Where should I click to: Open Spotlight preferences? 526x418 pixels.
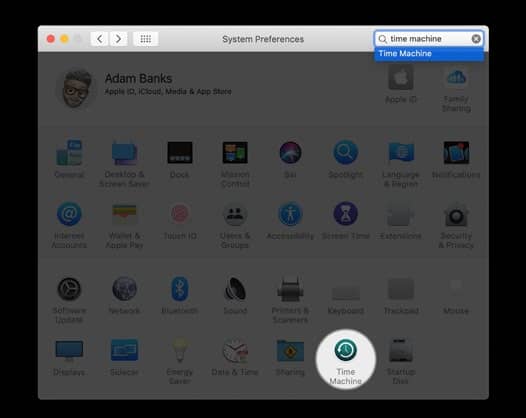[x=346, y=158]
